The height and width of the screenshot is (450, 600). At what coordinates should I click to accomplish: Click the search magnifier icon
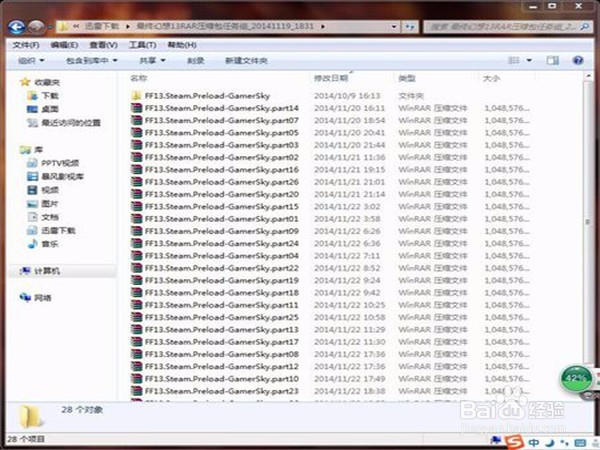[584, 27]
